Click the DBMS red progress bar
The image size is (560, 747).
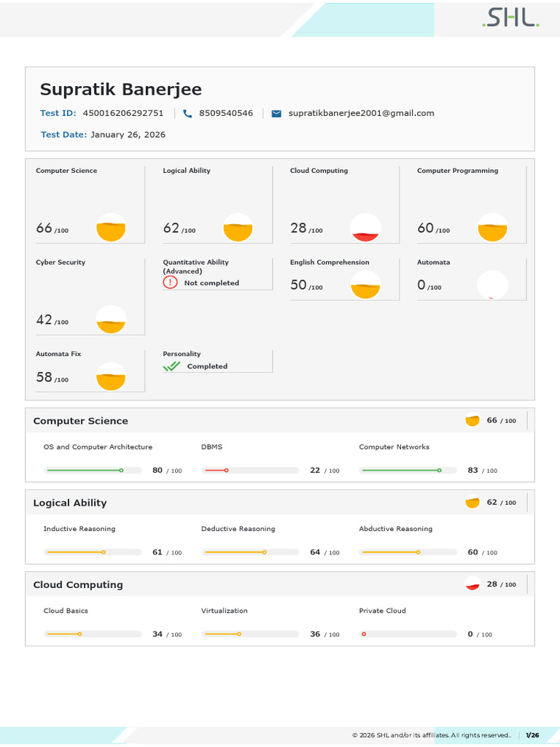pos(251,471)
